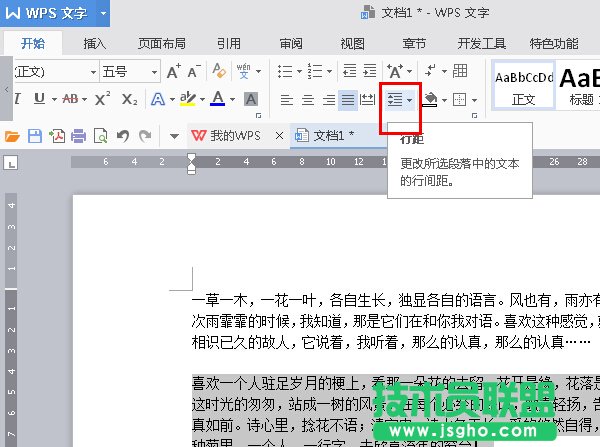Viewport: 600px width, 447px height.
Task: Export document with the PDF icon
Action: (56, 135)
